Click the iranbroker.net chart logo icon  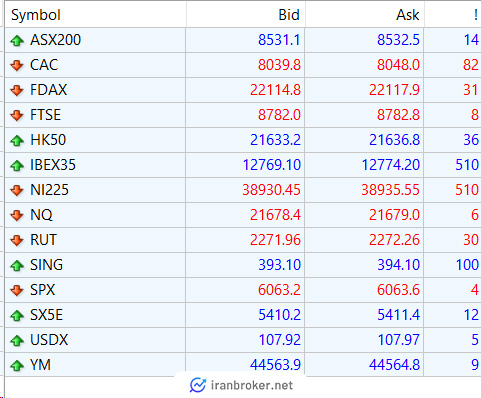pyautogui.click(x=198, y=385)
